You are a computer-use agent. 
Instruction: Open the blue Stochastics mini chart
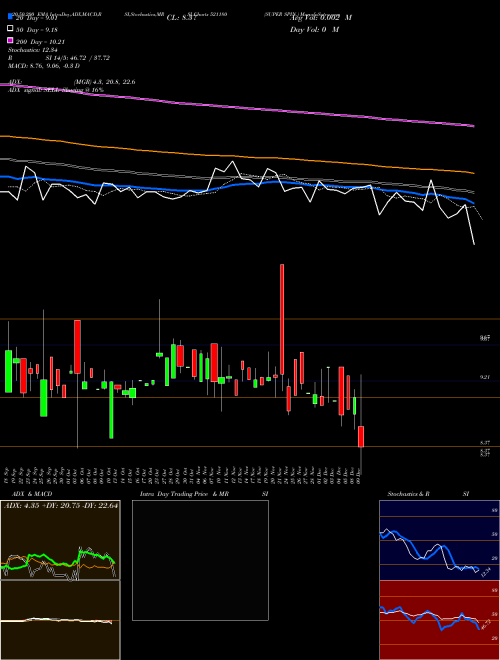(x=439, y=540)
